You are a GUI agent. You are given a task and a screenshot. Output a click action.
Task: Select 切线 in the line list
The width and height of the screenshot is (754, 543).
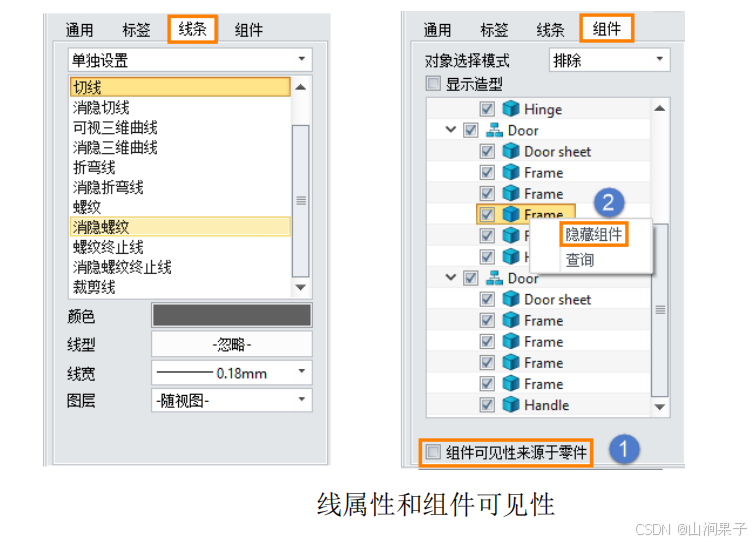tap(180, 87)
